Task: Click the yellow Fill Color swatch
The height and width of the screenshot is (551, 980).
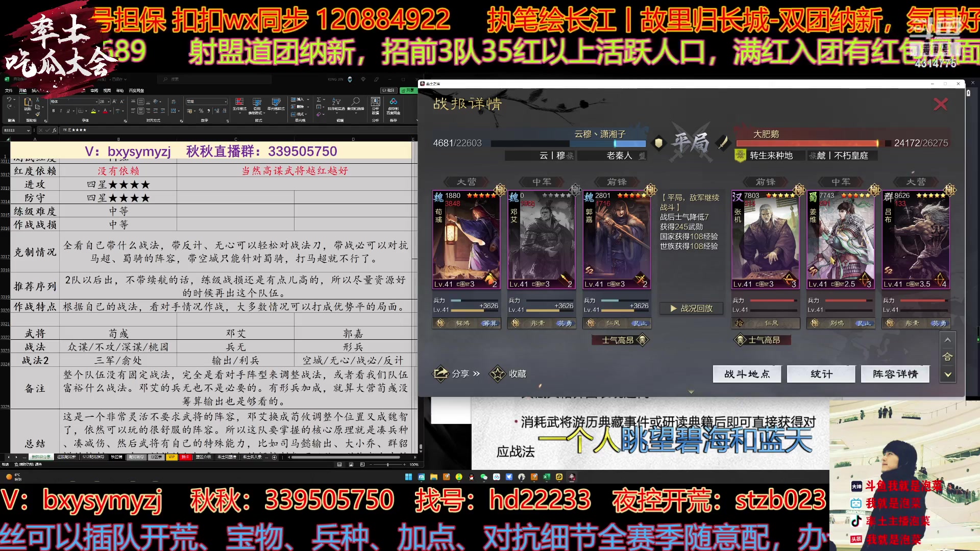Action: point(93,111)
